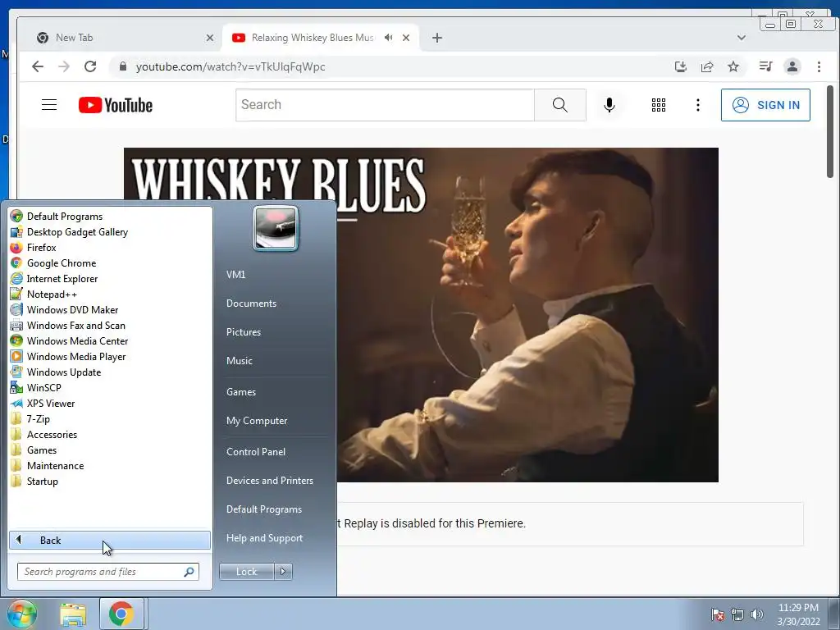Open the YouTube hamburger guide menu
840x630 pixels.
49,104
